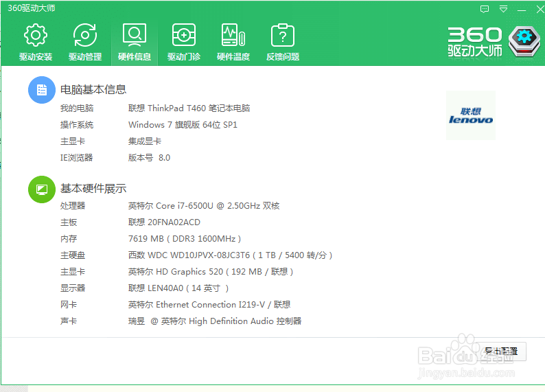The height and width of the screenshot is (392, 545).
Task: Click sound value High Definition Audio 控制器
Action: coord(215,321)
